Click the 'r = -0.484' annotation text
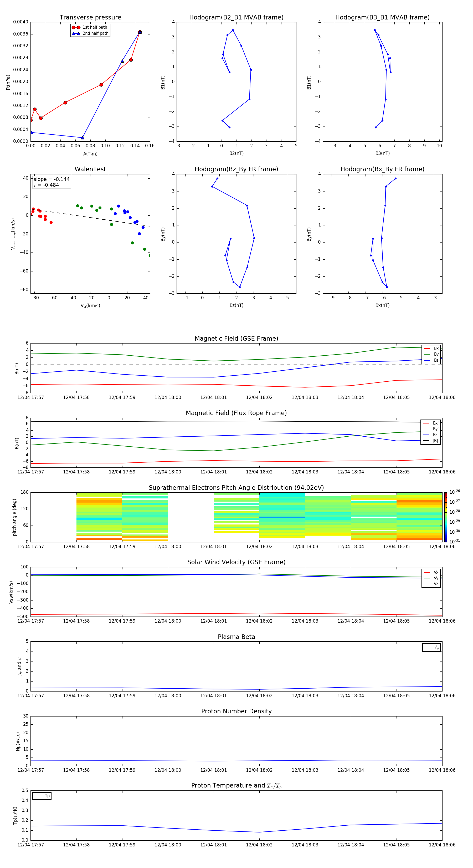 pyautogui.click(x=47, y=185)
